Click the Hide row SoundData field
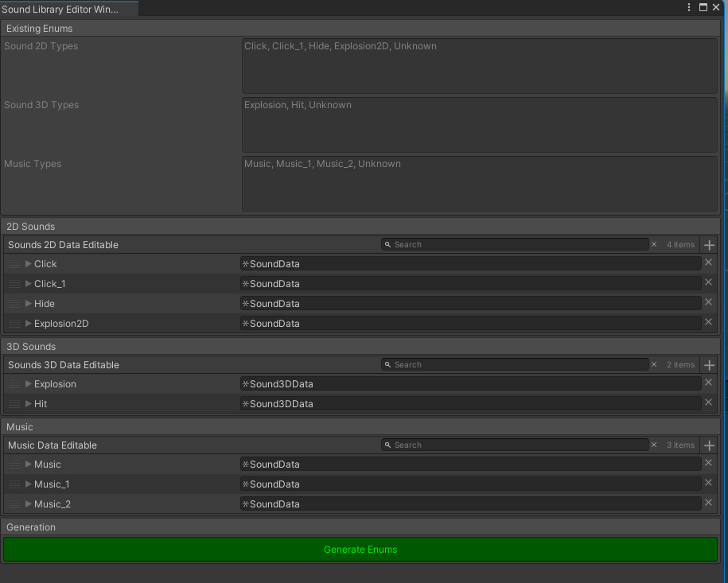This screenshot has width=728, height=583. [470, 304]
